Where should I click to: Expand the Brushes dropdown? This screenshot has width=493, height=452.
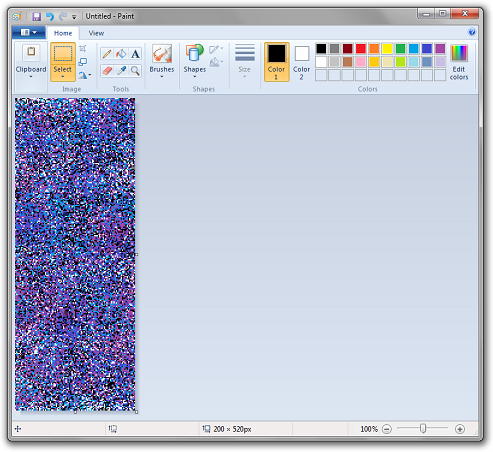tap(162, 62)
